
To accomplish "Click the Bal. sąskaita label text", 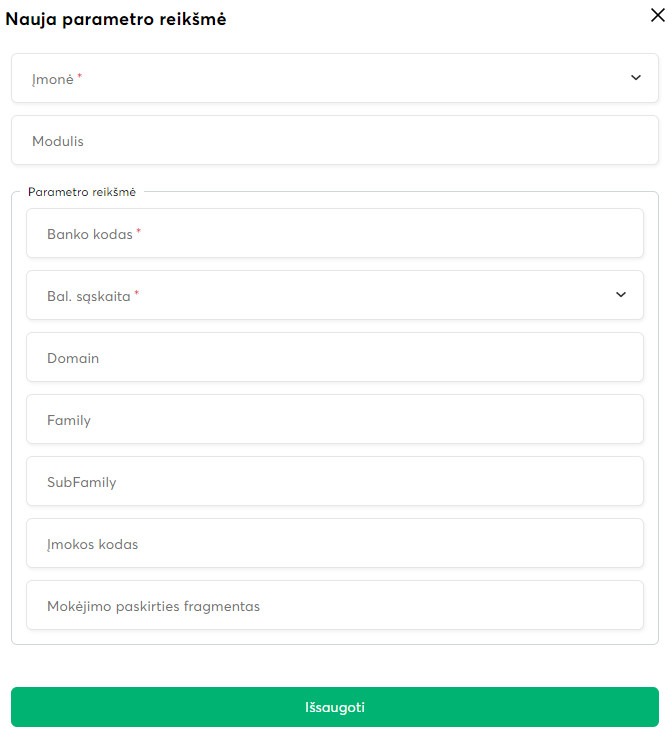I will (88, 296).
